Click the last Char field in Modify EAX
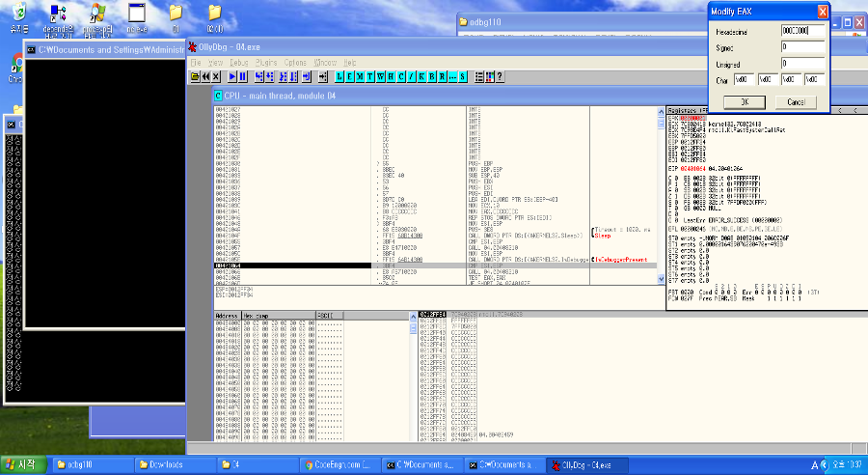Viewport: 868px width, 475px height. click(815, 79)
